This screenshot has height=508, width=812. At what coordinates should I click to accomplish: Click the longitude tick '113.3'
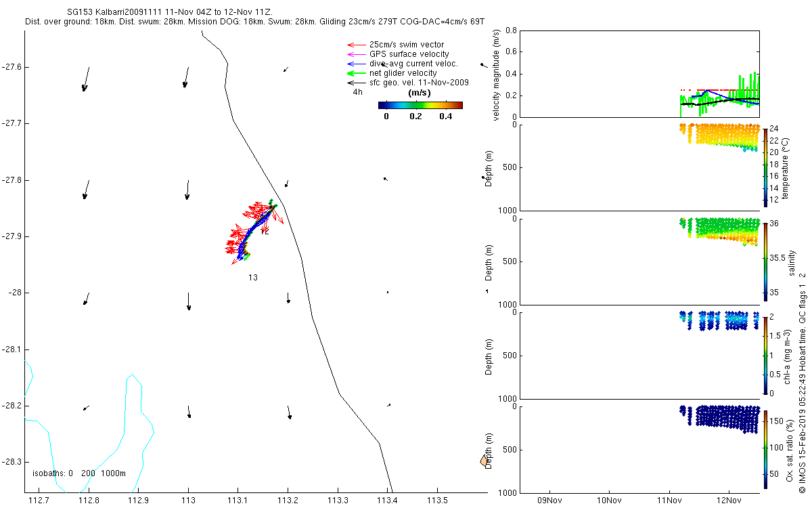338,501
